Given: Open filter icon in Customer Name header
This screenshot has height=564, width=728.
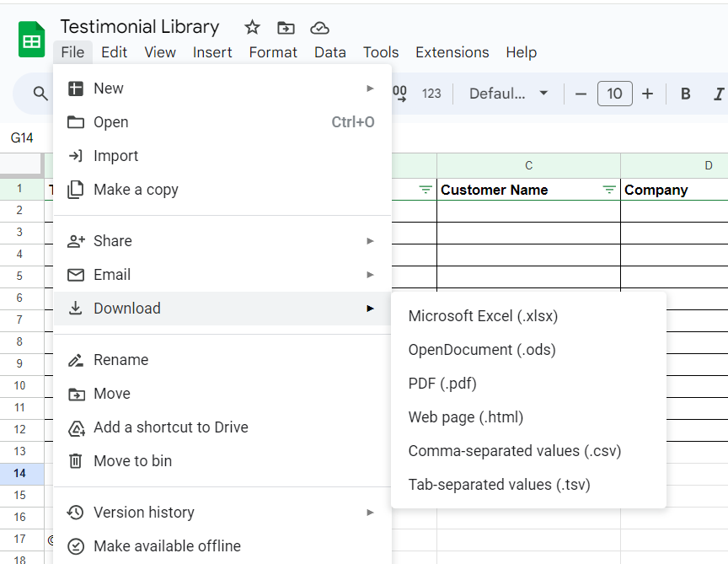Looking at the screenshot, I should (608, 190).
